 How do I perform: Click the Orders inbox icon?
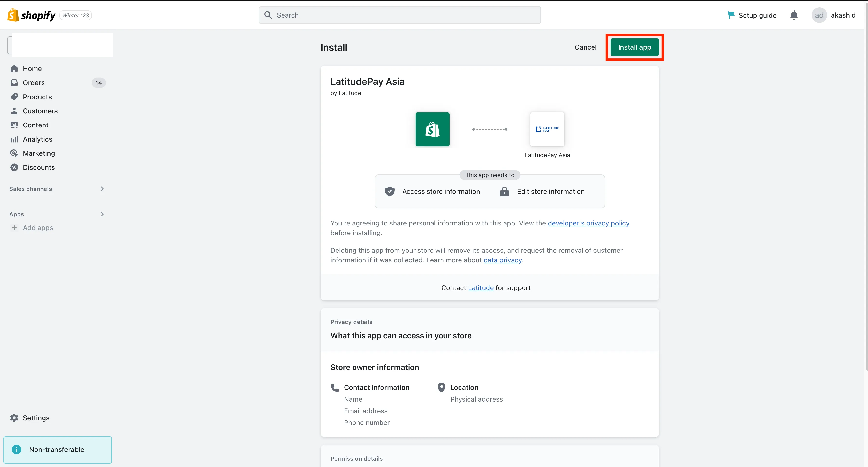[x=14, y=83]
